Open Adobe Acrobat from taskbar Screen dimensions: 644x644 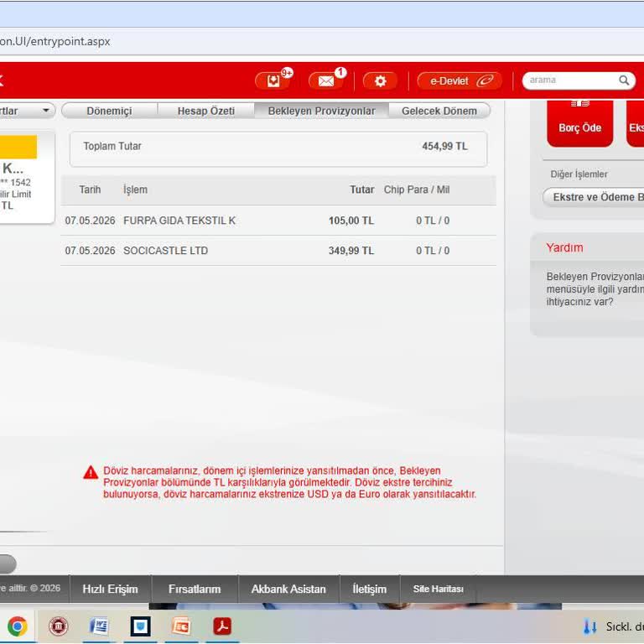click(222, 626)
